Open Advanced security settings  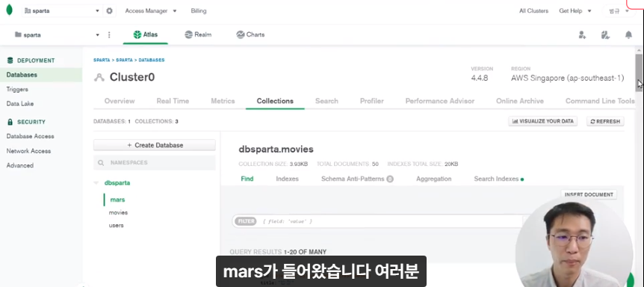tap(19, 165)
